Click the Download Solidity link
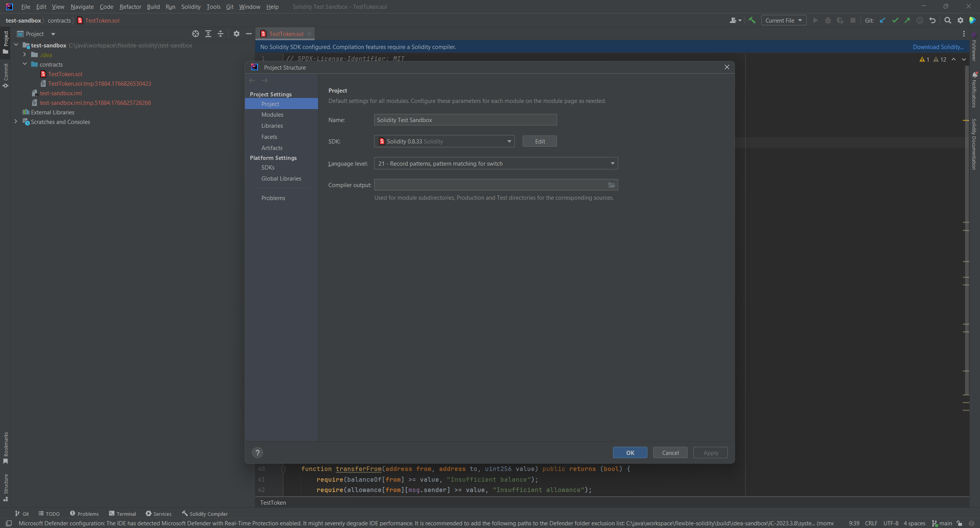The width and height of the screenshot is (980, 528). (x=938, y=47)
